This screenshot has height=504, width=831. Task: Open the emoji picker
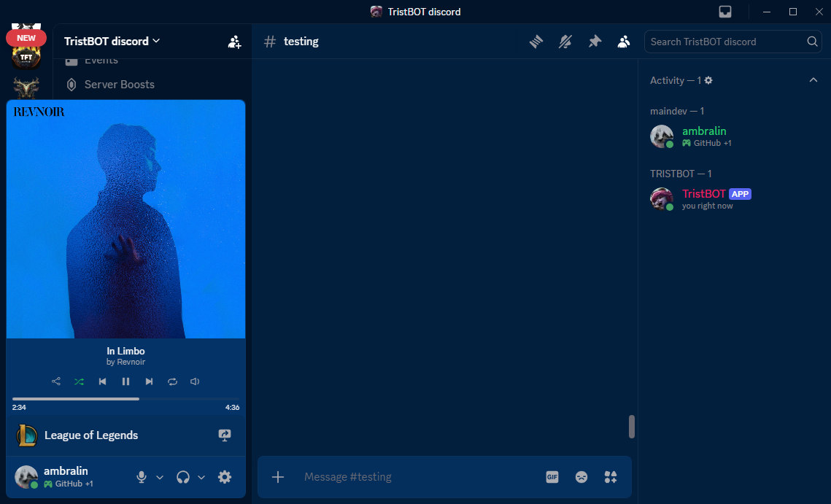coord(581,477)
